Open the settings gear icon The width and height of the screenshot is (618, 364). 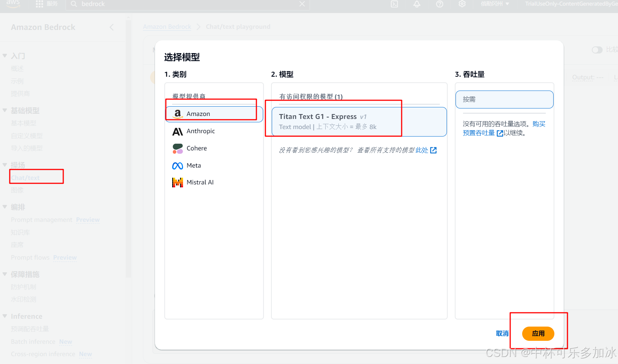click(462, 4)
